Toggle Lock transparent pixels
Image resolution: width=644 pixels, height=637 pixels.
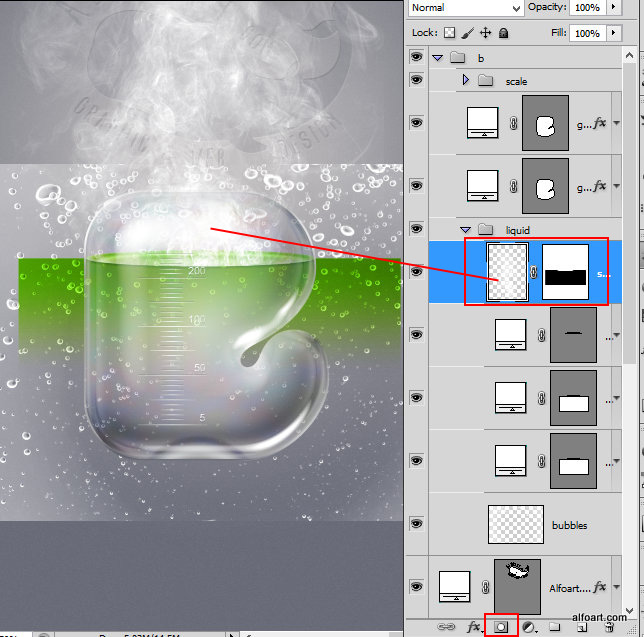(450, 33)
